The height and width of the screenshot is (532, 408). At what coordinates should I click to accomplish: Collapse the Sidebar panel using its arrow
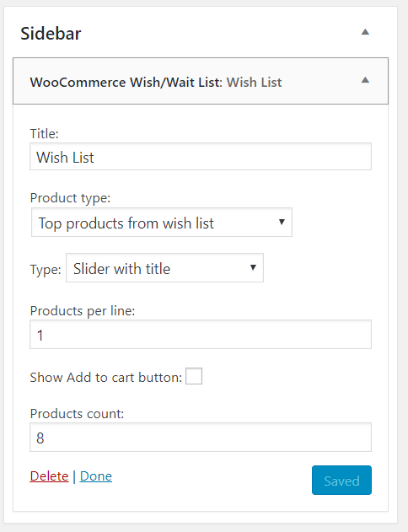click(x=365, y=32)
